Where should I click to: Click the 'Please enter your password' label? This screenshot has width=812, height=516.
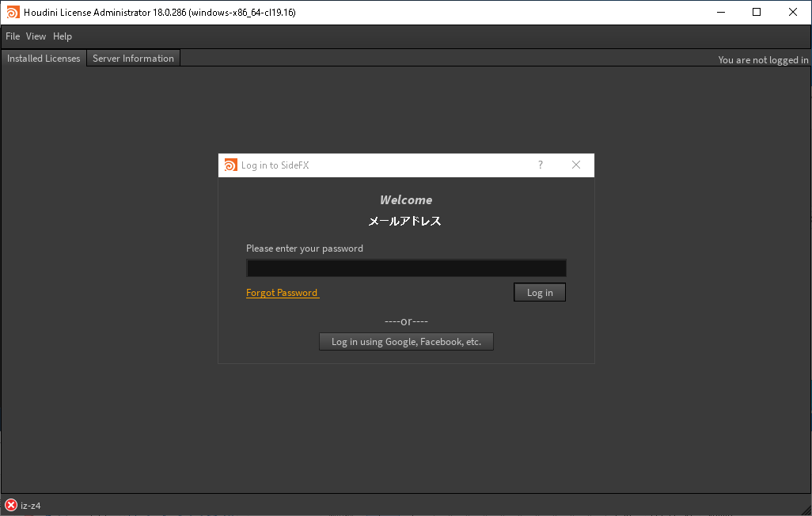(305, 249)
